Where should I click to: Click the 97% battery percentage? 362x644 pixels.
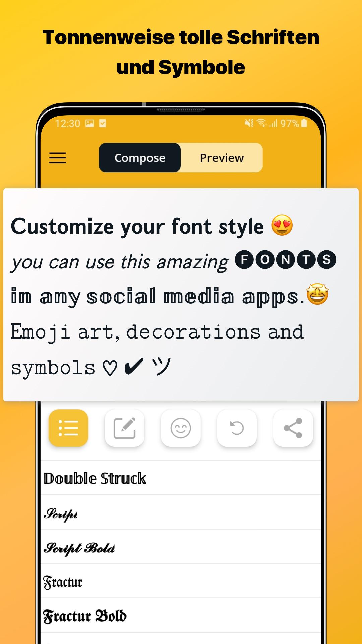coord(290,124)
